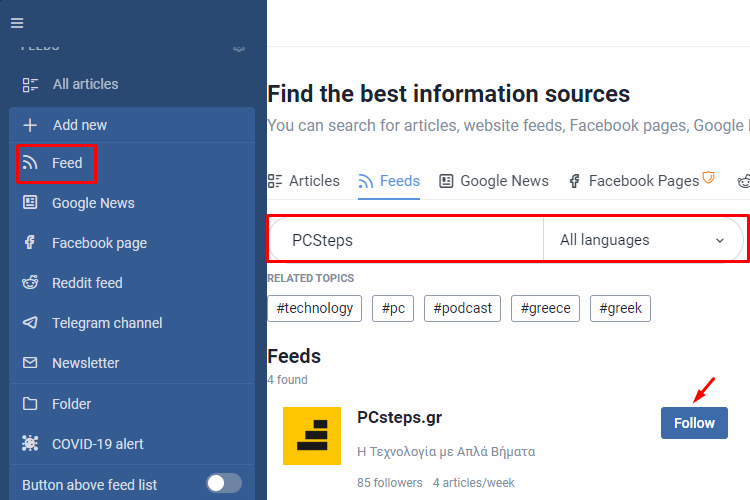Select Facebook page option

click(132, 243)
